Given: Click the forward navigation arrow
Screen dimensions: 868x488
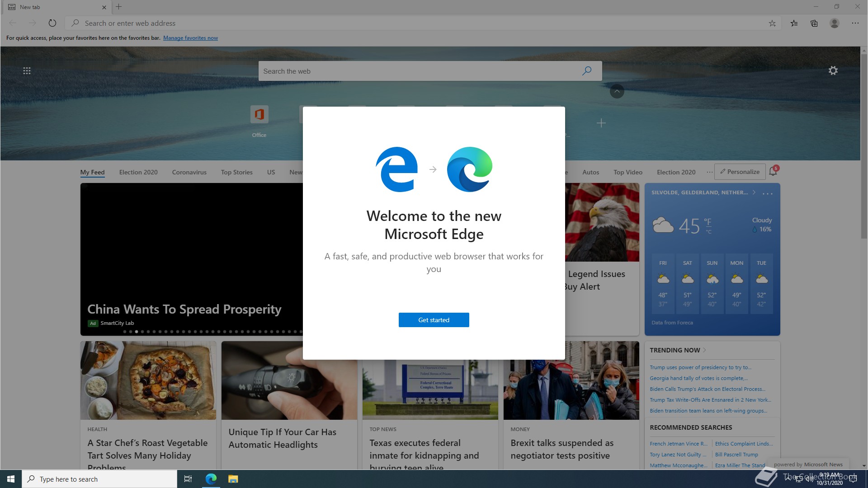Looking at the screenshot, I should click(x=32, y=23).
